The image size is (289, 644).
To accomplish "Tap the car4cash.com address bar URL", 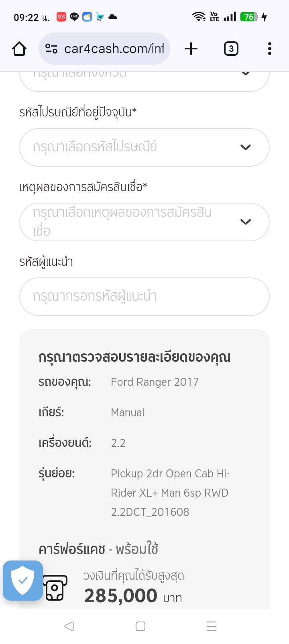I will [114, 49].
